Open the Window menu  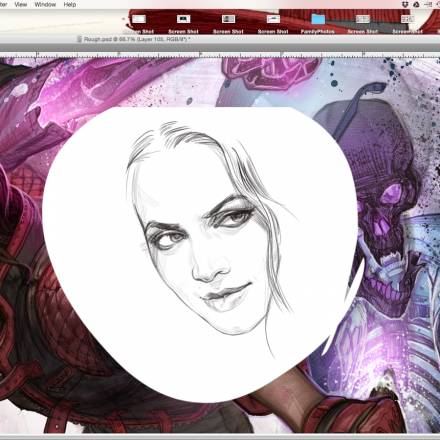(45, 5)
